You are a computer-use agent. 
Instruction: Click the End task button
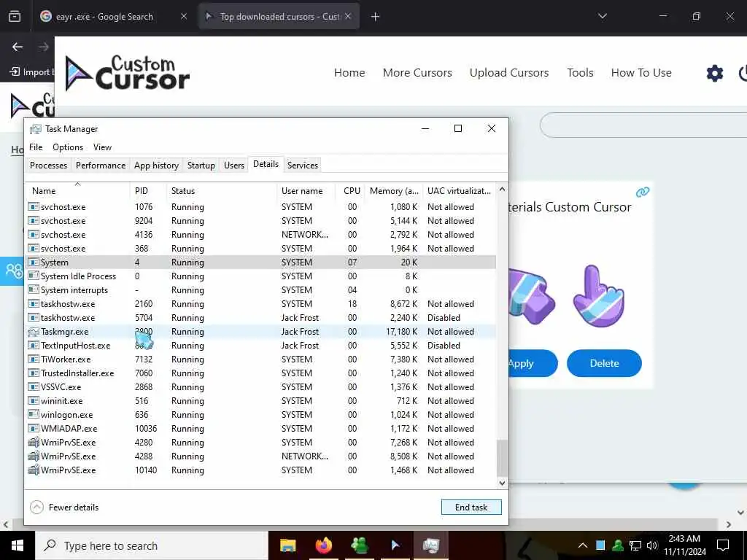point(471,507)
